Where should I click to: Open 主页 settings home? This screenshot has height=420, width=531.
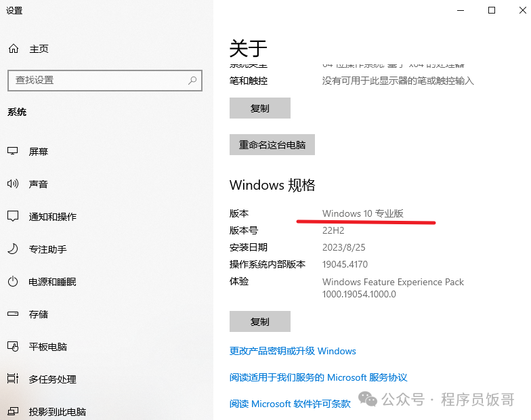tap(39, 49)
